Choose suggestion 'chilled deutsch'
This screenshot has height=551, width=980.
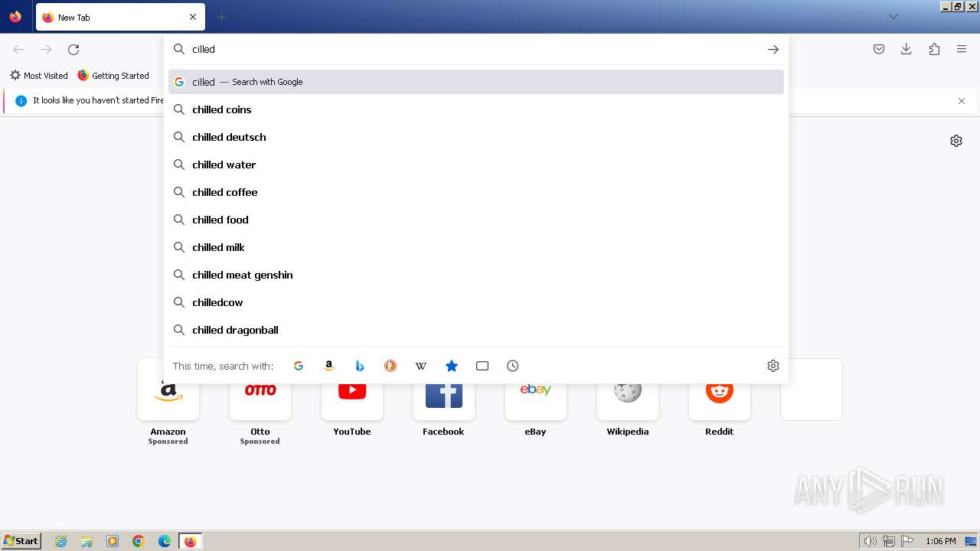pyautogui.click(x=476, y=137)
